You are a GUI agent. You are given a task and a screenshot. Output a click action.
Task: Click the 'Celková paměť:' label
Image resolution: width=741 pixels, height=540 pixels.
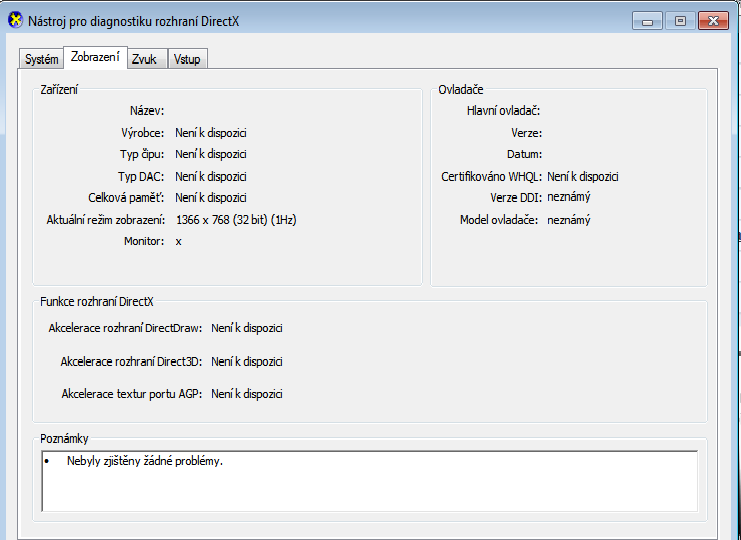pyautogui.click(x=126, y=197)
